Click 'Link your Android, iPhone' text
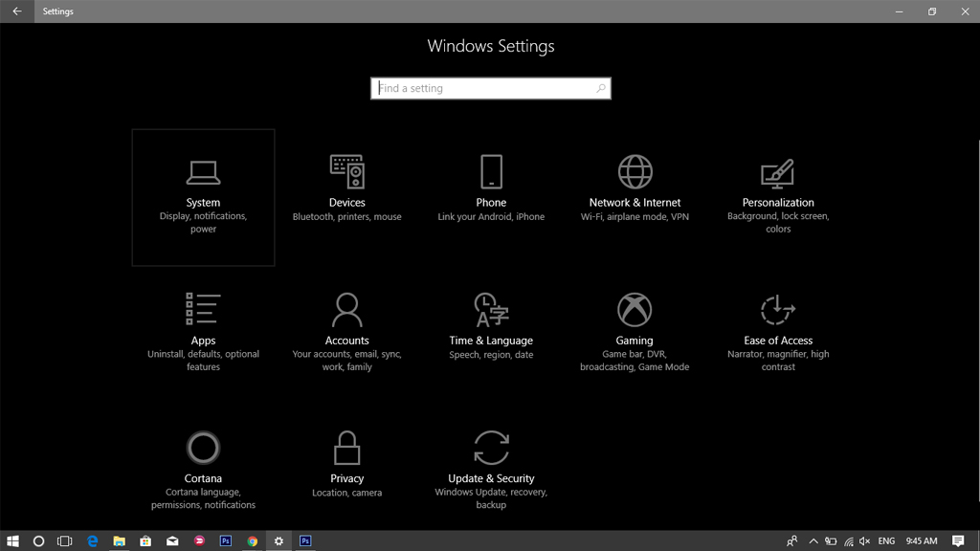Screen dimensions: 980x551 click(x=491, y=217)
